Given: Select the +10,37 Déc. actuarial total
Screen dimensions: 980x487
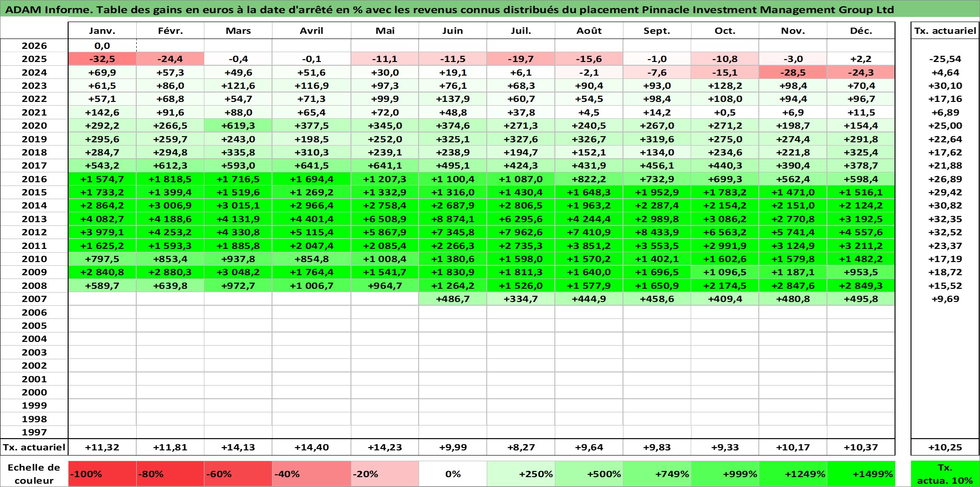Looking at the screenshot, I should (x=861, y=447).
